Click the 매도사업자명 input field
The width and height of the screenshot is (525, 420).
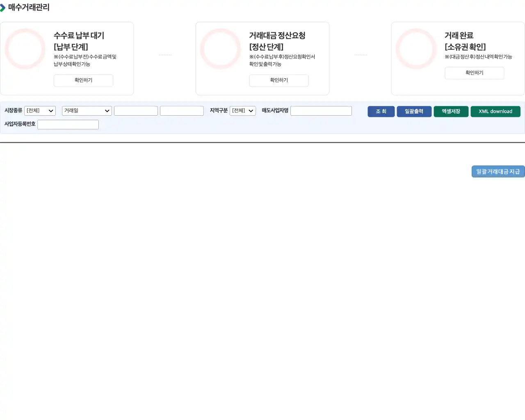coord(321,111)
